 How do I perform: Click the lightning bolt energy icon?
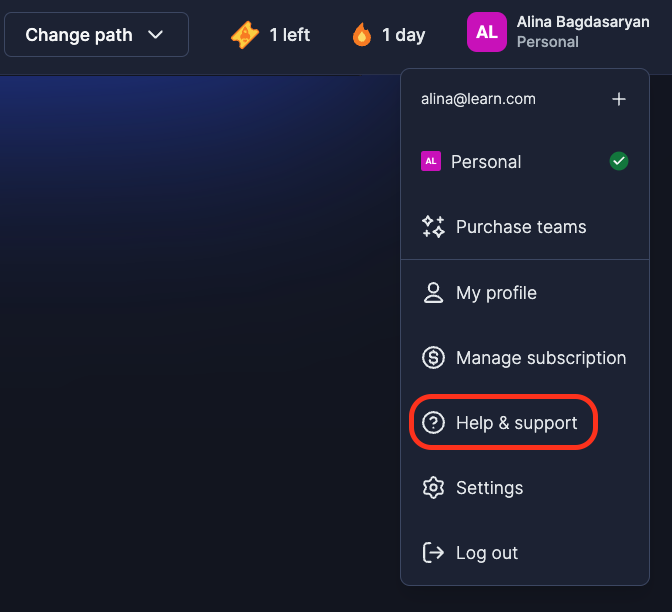click(x=245, y=35)
